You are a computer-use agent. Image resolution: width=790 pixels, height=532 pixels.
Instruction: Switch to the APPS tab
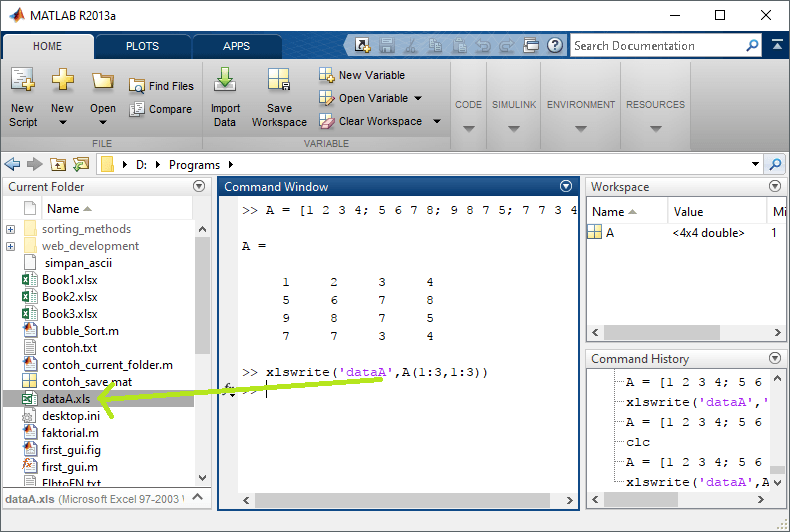point(237,46)
